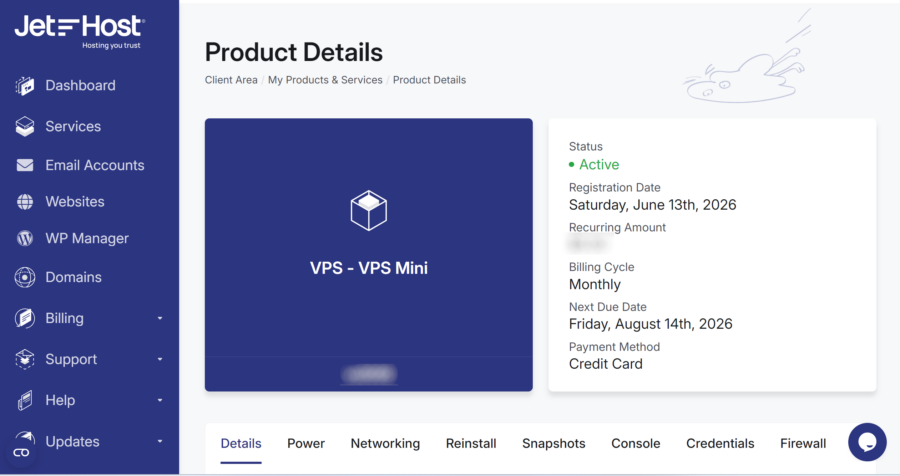
Task: Click the Billing icon in sidebar
Action: 25,318
